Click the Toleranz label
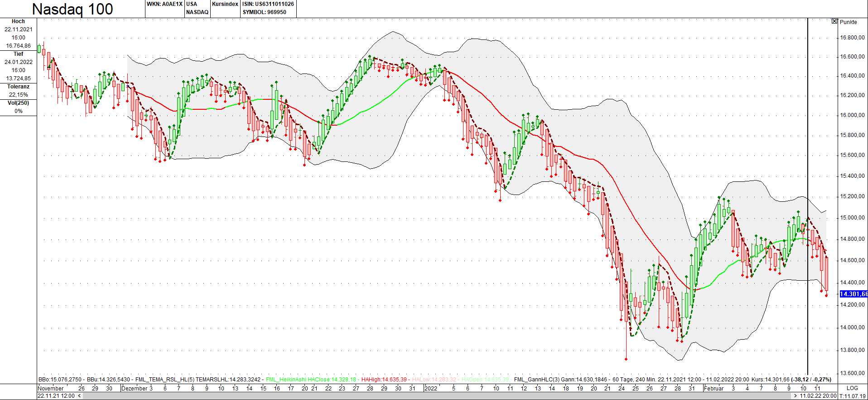 coord(18,87)
